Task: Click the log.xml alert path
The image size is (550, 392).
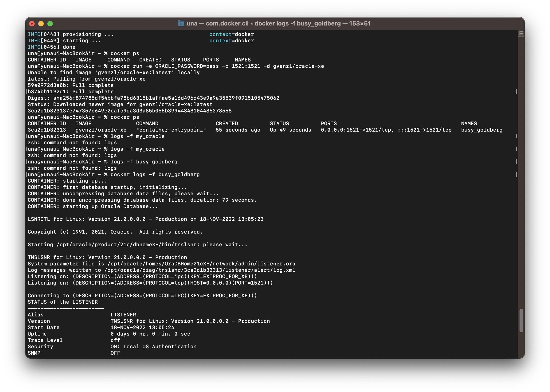Action: pyautogui.click(x=200, y=270)
